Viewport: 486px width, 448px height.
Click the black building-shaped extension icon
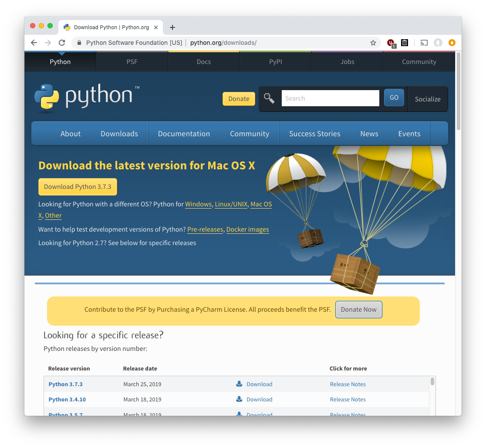(405, 43)
